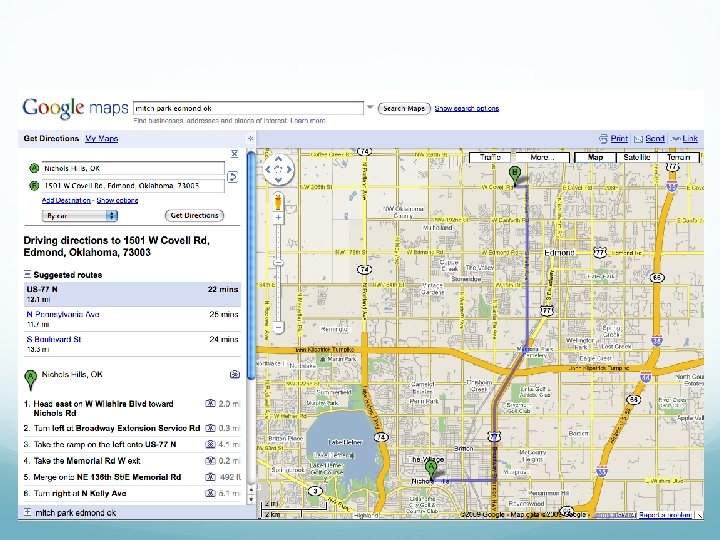Open street view camera for step 1
The image size is (720, 540).
[210, 404]
